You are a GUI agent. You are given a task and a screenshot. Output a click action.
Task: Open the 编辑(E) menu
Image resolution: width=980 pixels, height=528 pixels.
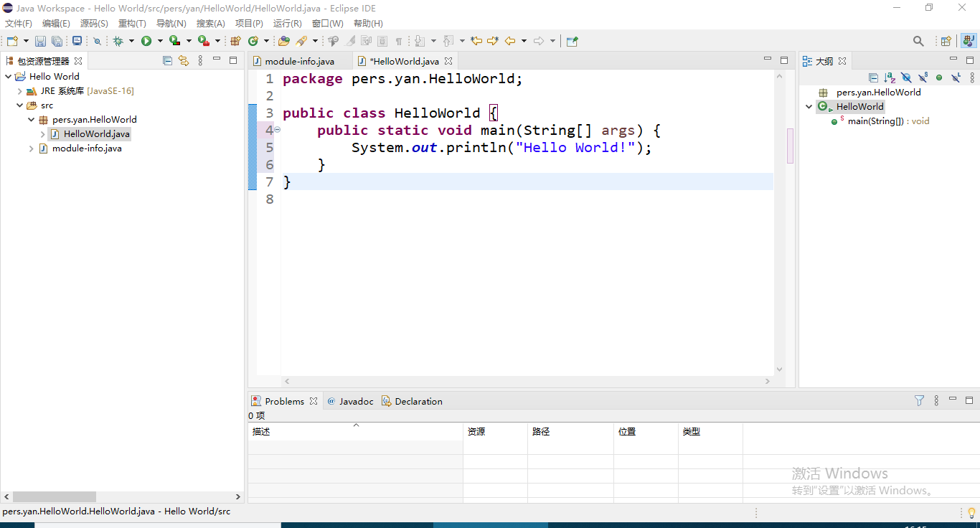coord(56,24)
